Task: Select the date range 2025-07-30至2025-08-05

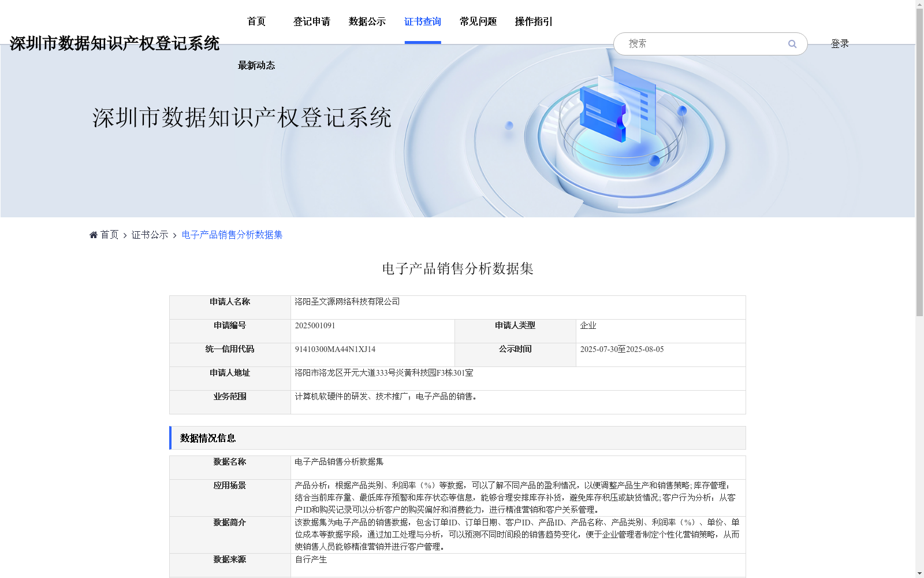Action: point(622,349)
